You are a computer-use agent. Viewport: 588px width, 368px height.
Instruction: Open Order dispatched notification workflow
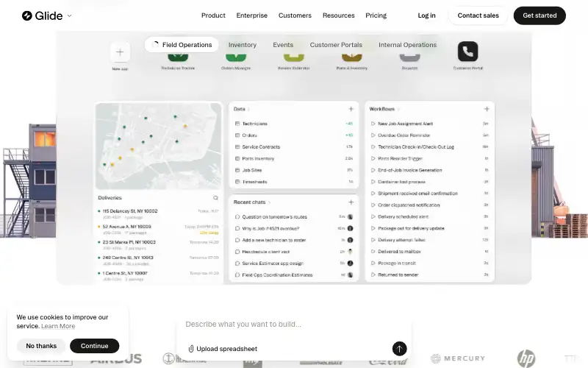click(429, 205)
